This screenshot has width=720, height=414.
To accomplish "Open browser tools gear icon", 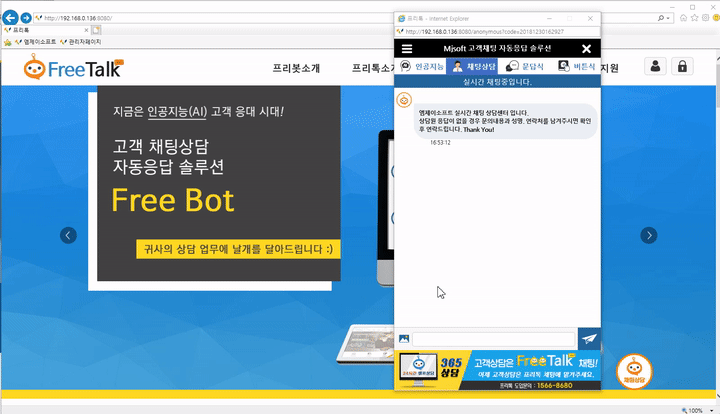I will [705, 18].
